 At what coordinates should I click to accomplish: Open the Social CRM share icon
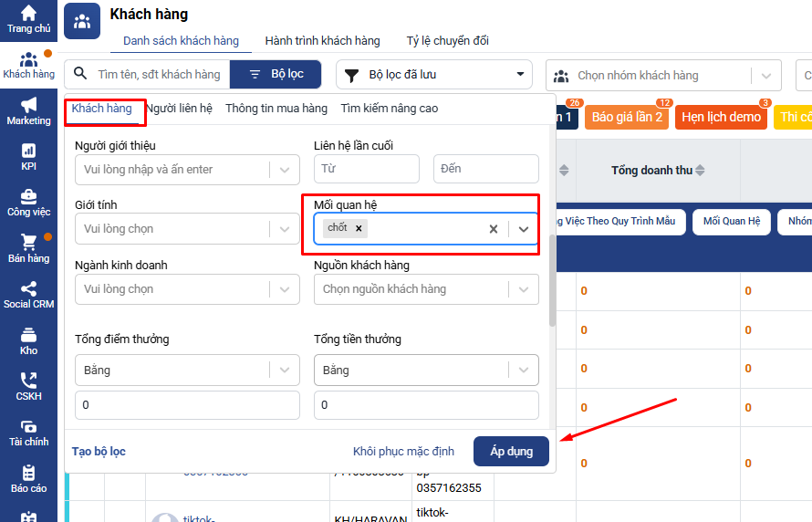[28, 288]
